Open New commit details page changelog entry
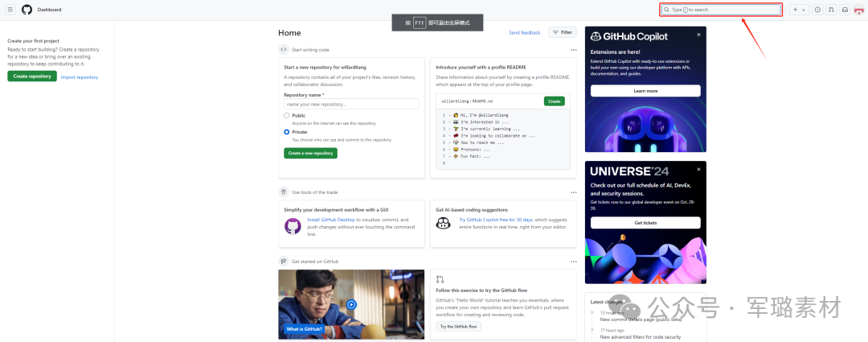This screenshot has height=342, width=868. pos(641,319)
